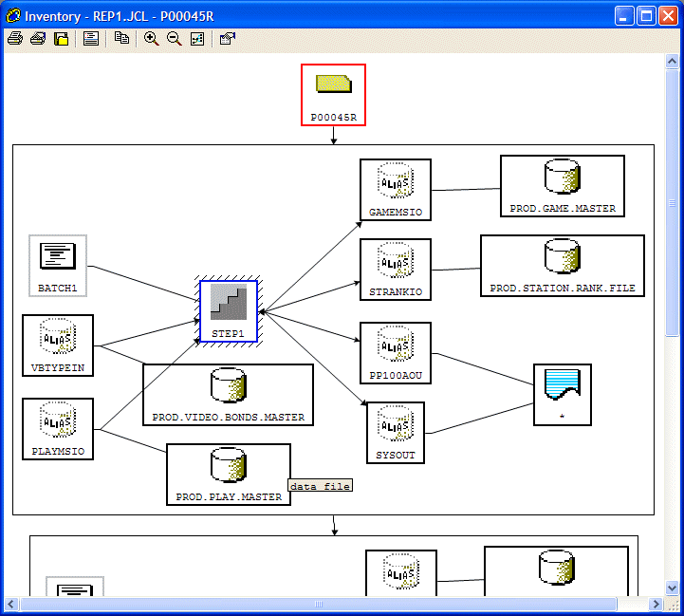
Task: Select the asterisk output report node
Action: pyautogui.click(x=563, y=395)
